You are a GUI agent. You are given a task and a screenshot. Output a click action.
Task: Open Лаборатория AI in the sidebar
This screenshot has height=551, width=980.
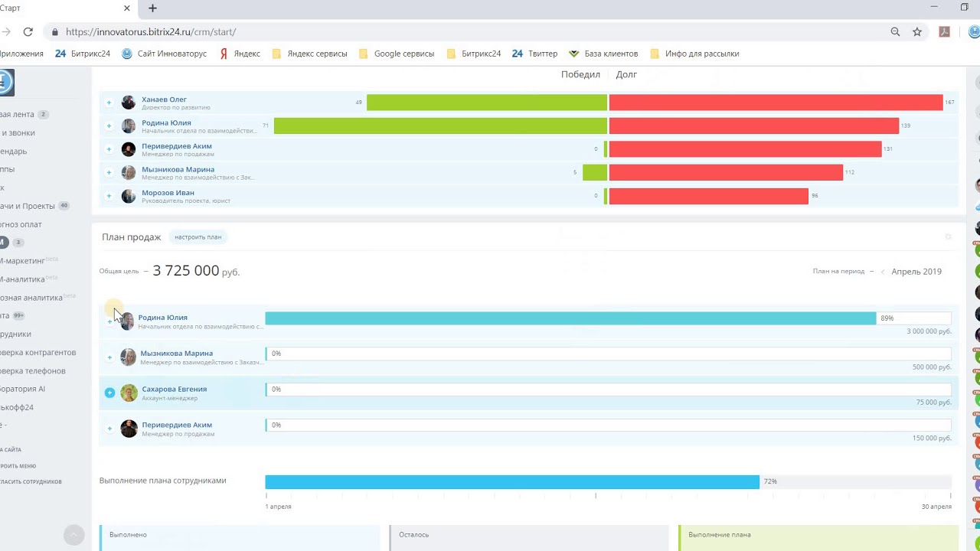point(23,389)
